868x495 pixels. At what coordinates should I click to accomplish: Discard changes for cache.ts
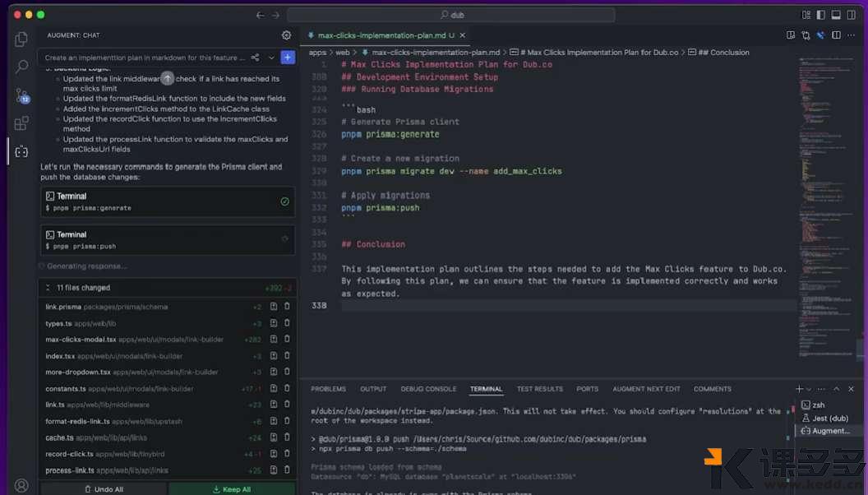287,437
